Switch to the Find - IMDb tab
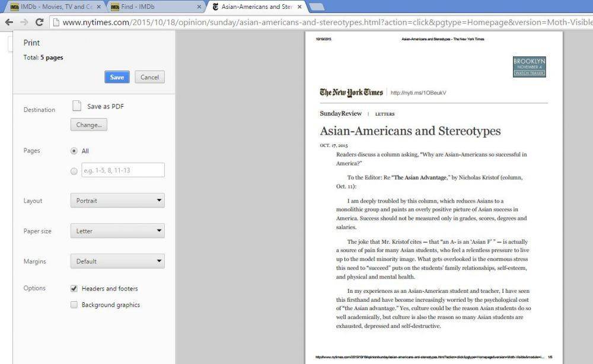Screen dimensions: 593x364 [x=155, y=7]
